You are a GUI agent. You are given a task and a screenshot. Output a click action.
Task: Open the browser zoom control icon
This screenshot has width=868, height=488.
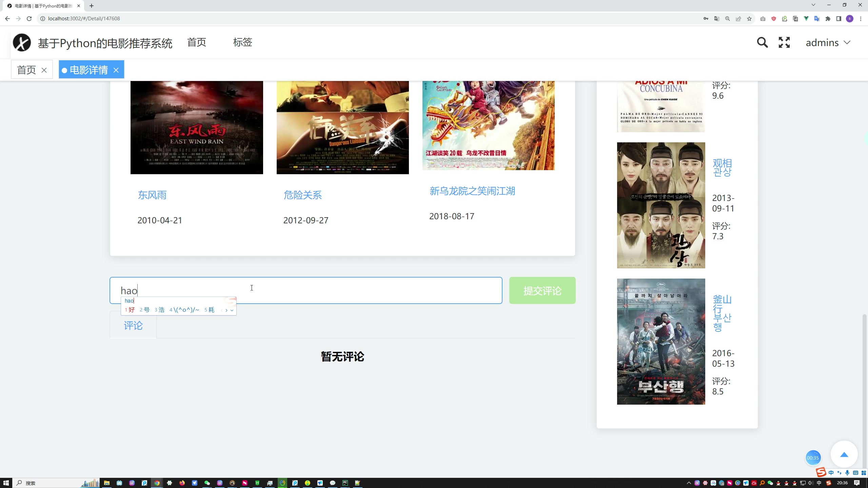click(728, 19)
